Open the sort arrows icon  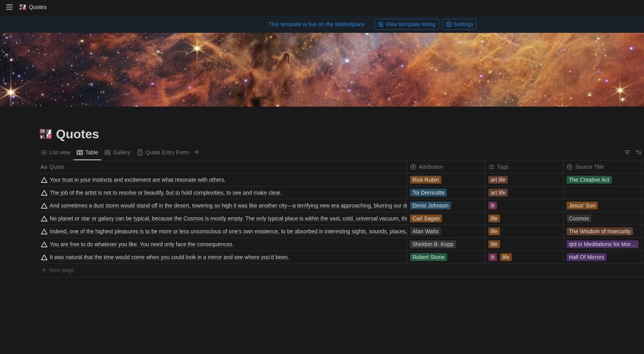639,152
